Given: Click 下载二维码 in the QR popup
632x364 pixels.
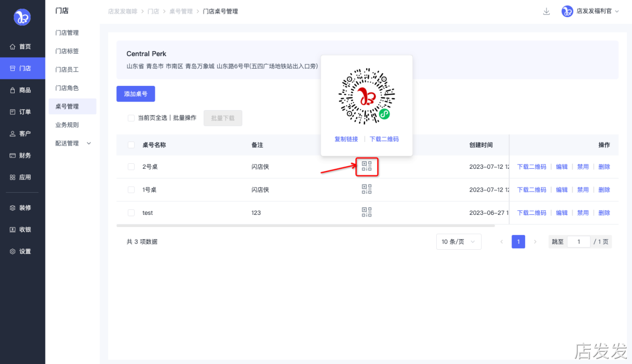Looking at the screenshot, I should coord(384,139).
